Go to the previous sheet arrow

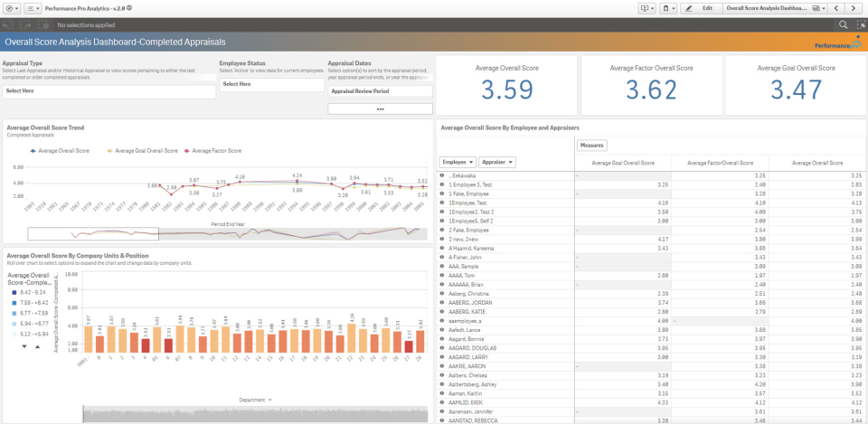click(x=838, y=7)
